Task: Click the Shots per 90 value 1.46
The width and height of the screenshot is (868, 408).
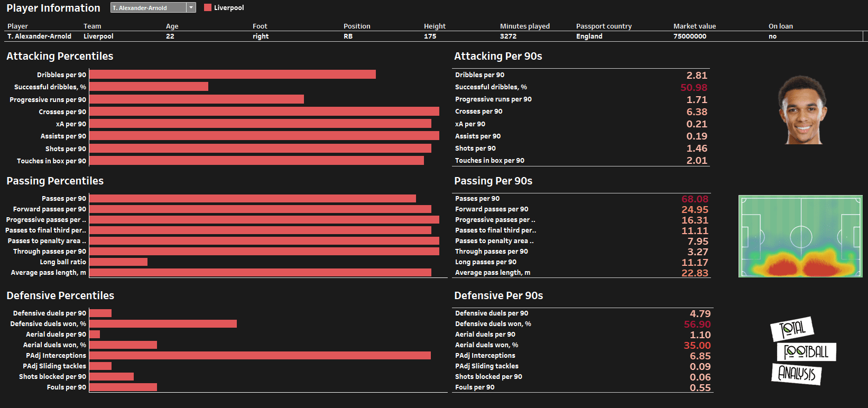Action: pyautogui.click(x=697, y=148)
